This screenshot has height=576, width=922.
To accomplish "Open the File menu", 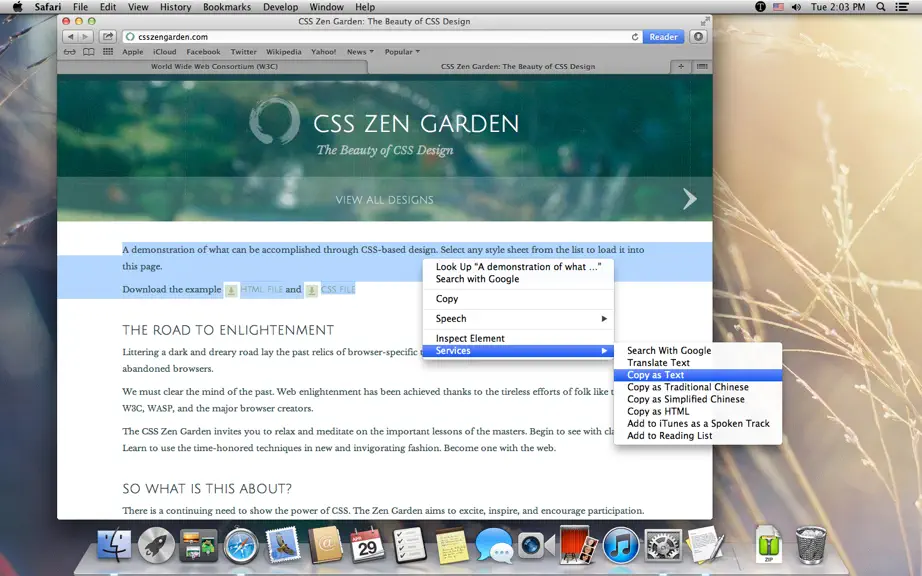I will coord(80,7).
